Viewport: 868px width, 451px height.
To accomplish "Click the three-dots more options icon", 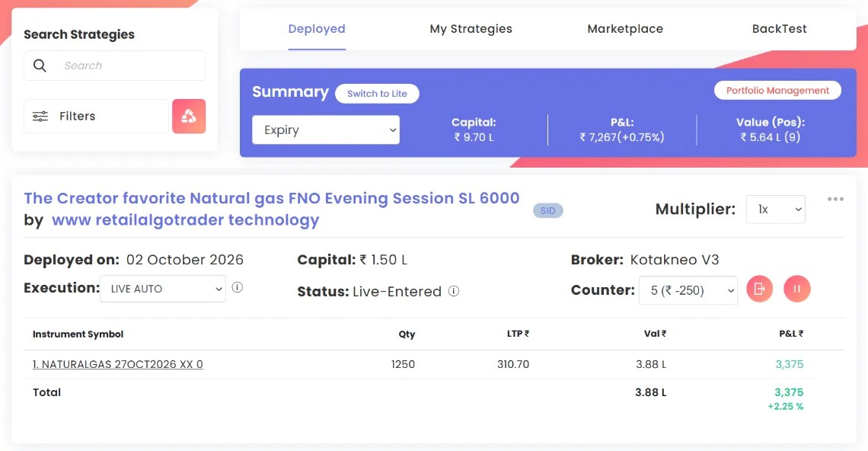I will tap(835, 199).
